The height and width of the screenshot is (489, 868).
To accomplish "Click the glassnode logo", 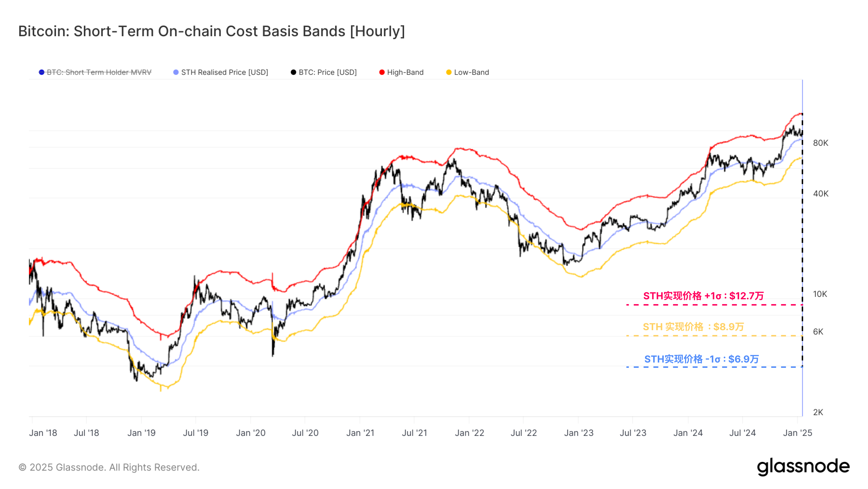I will 803,466.
